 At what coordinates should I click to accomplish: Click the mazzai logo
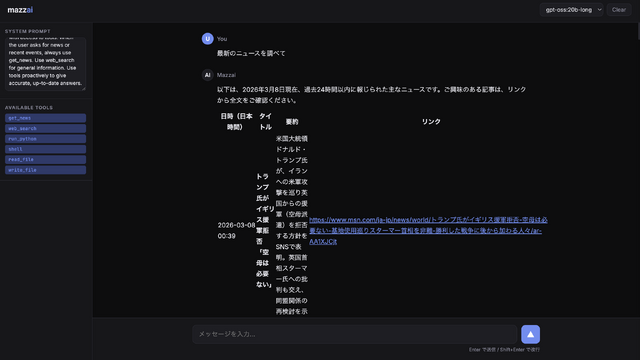click(20, 10)
